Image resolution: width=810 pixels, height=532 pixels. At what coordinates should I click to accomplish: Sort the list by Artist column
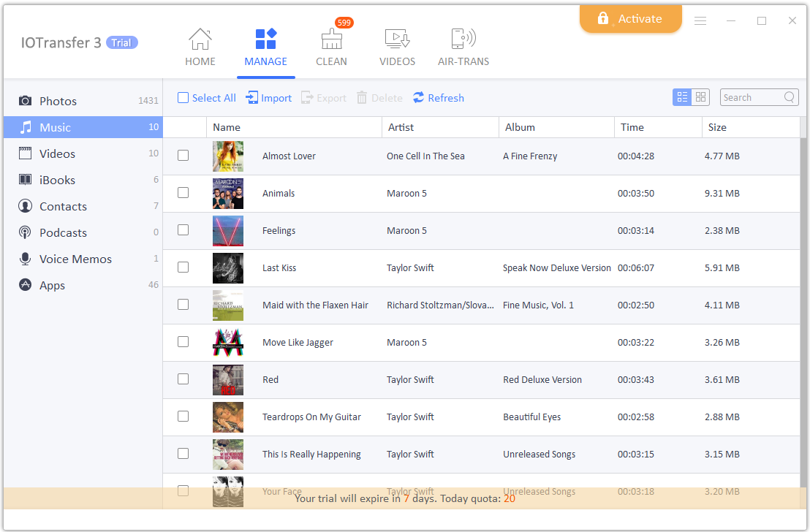pos(401,127)
